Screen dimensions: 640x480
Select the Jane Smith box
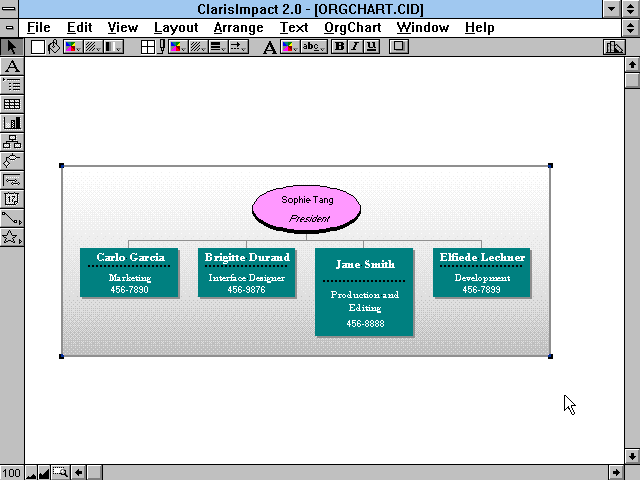pyautogui.click(x=364, y=292)
